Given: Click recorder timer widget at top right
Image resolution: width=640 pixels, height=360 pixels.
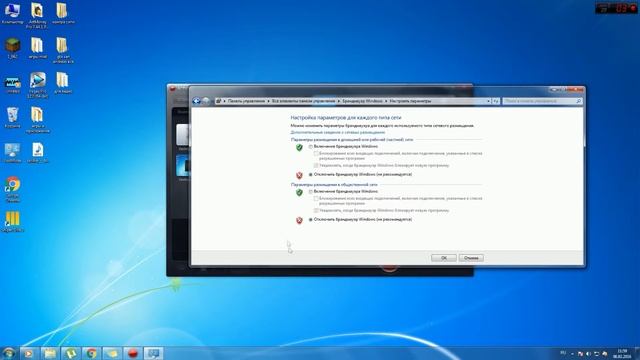Looking at the screenshot, I should (x=617, y=8).
